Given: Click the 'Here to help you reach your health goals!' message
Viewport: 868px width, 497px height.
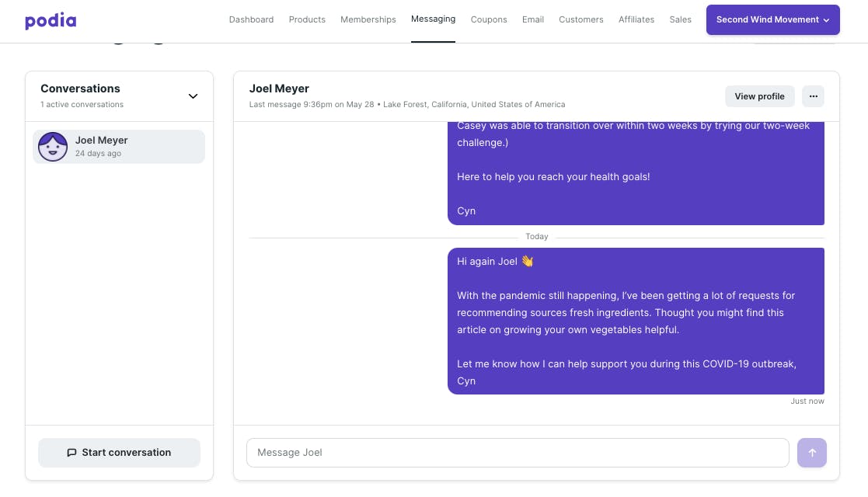Looking at the screenshot, I should coord(553,177).
